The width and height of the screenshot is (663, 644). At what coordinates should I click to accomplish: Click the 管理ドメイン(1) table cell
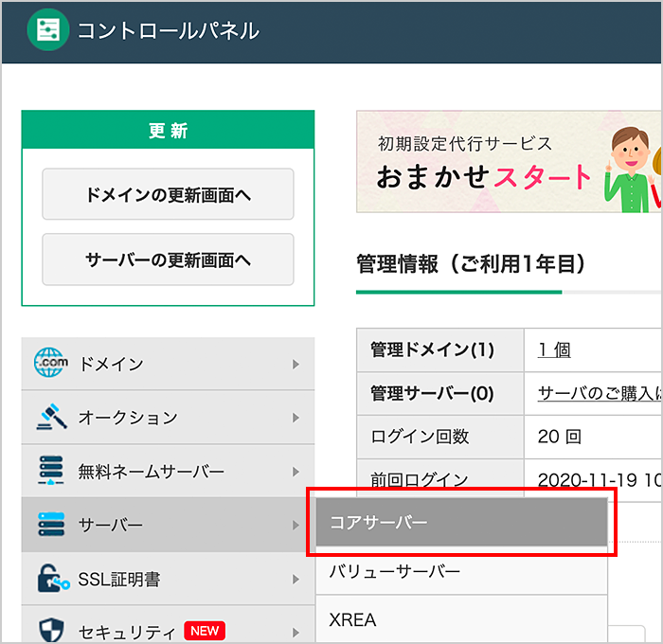[x=440, y=350]
